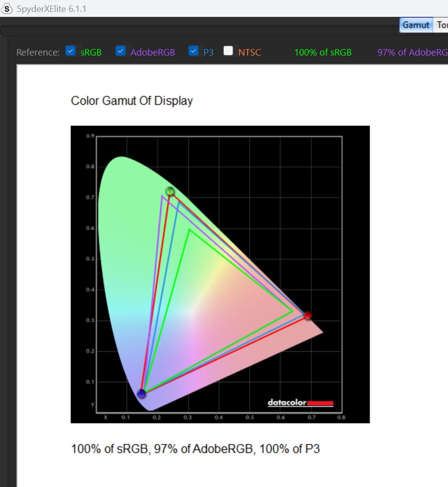Toggle the P3 reference checkbox
The image size is (448, 487).
(x=193, y=51)
